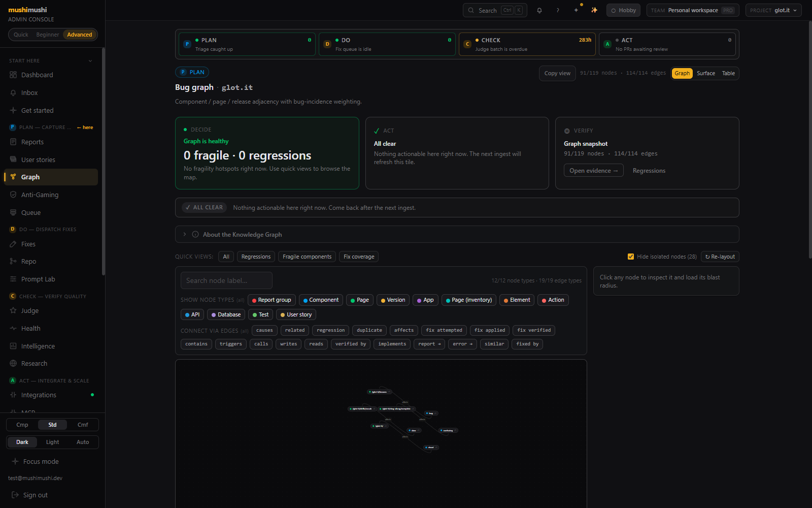The image size is (812, 508).
Task: Click the sidebar vertical scrollbar
Action: 104,162
